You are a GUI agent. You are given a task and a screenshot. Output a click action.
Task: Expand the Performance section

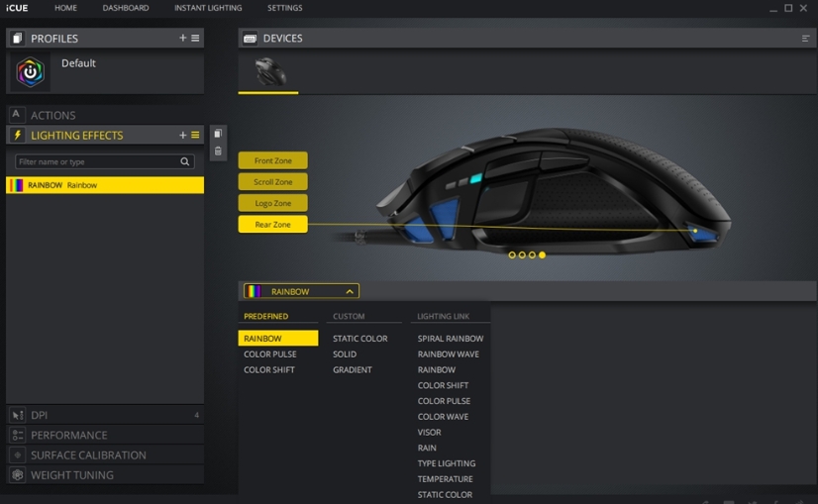(105, 435)
